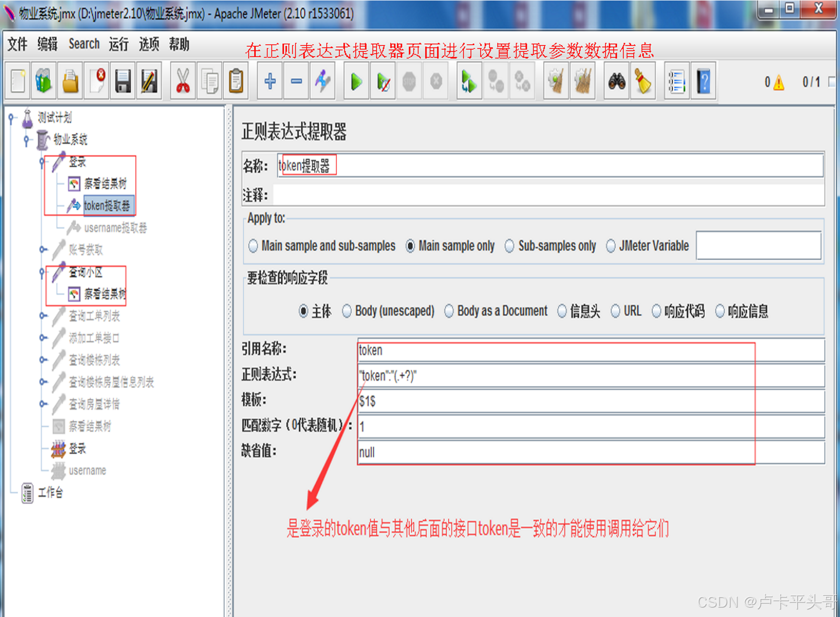
Task: Click the 模板 $1$ field
Action: click(591, 401)
